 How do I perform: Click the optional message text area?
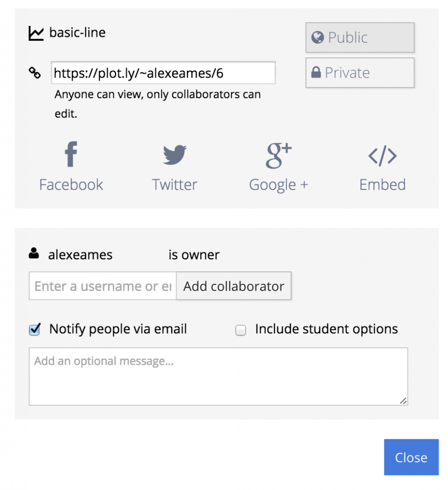(x=218, y=376)
